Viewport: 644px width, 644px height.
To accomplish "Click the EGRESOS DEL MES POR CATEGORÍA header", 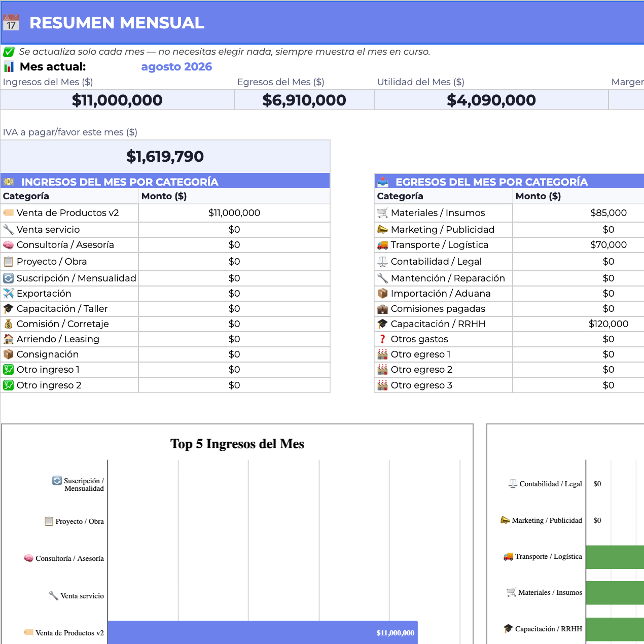I will (x=509, y=182).
